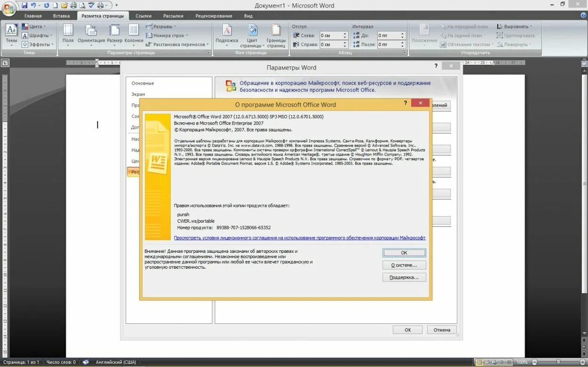
Task: Click the Redo icon in quick access toolbar
Action: click(x=47, y=6)
